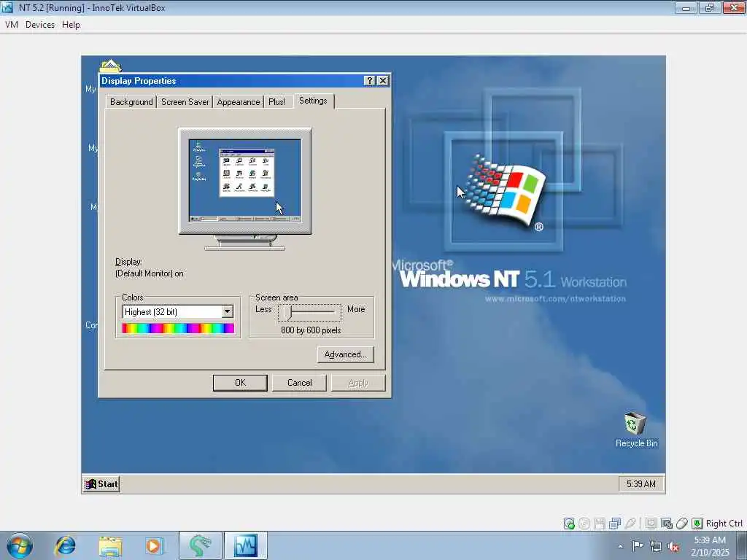
Task: Click the Show desktop strip at taskbar end
Action: [x=742, y=545]
